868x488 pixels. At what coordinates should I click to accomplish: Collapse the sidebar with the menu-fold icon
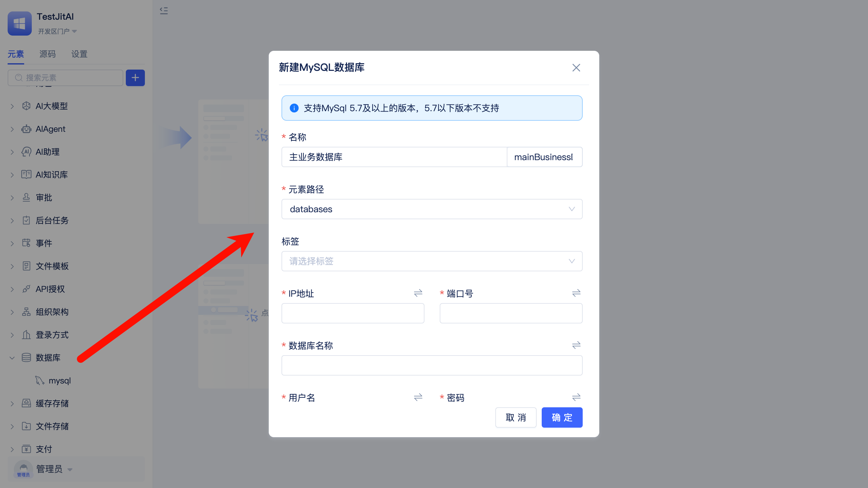point(164,11)
